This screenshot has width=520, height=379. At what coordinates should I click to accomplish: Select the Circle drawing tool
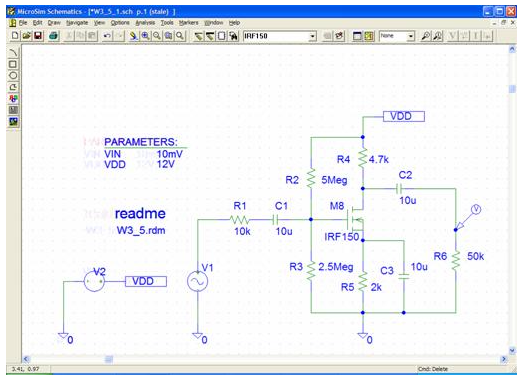pyautogui.click(x=13, y=75)
